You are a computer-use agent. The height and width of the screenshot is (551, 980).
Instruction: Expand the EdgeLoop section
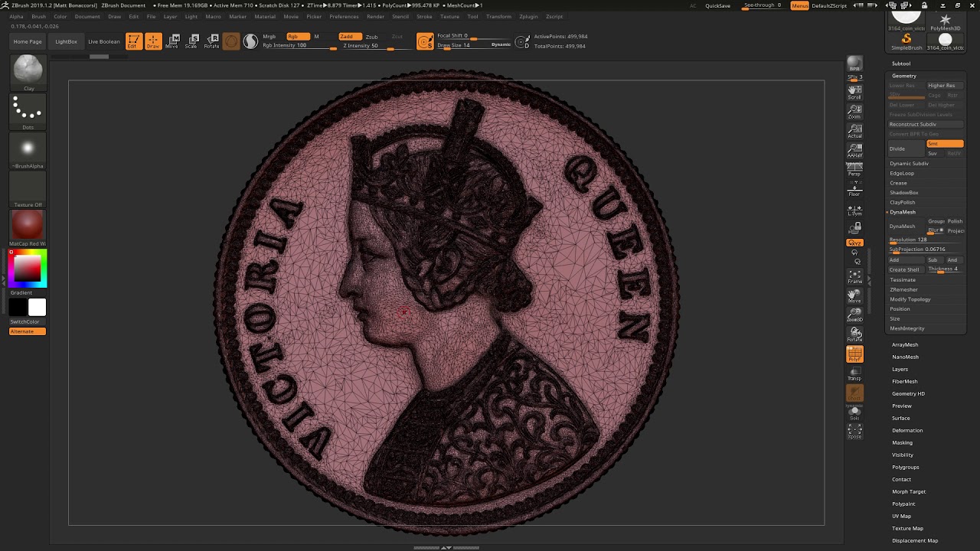pos(902,173)
